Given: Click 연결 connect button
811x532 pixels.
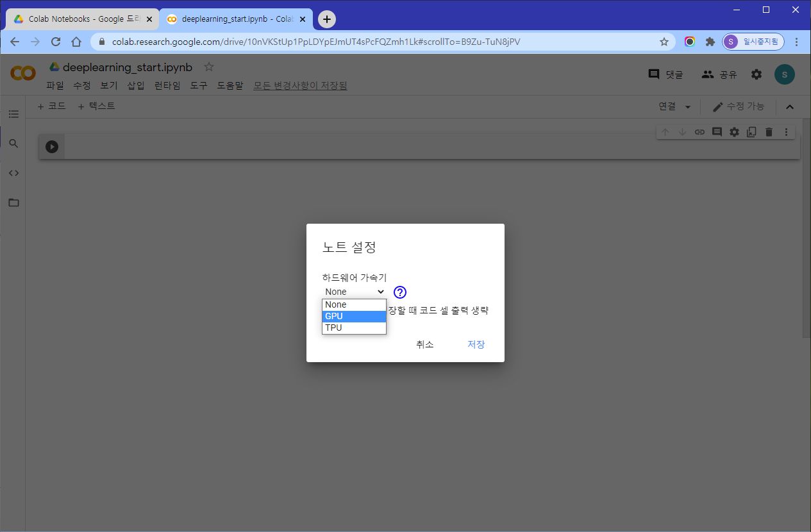Looking at the screenshot, I should click(x=667, y=106).
